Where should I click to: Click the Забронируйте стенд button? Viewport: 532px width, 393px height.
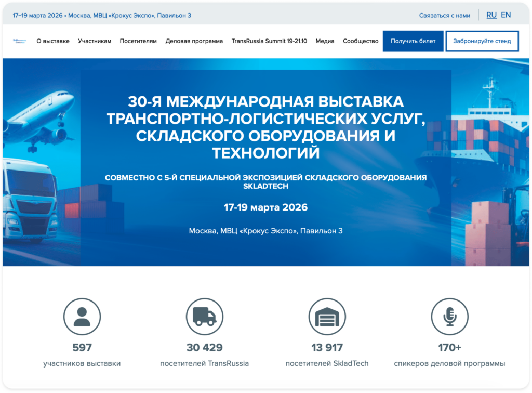tap(482, 41)
